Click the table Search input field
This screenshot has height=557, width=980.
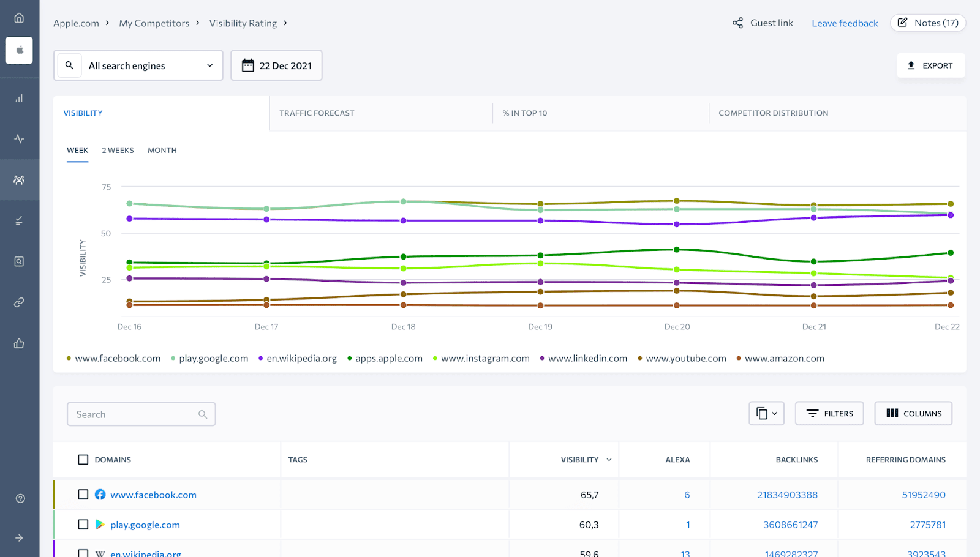tap(141, 414)
